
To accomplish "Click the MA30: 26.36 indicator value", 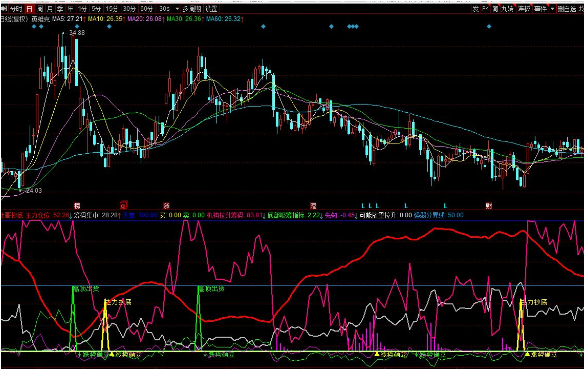I will coord(184,19).
